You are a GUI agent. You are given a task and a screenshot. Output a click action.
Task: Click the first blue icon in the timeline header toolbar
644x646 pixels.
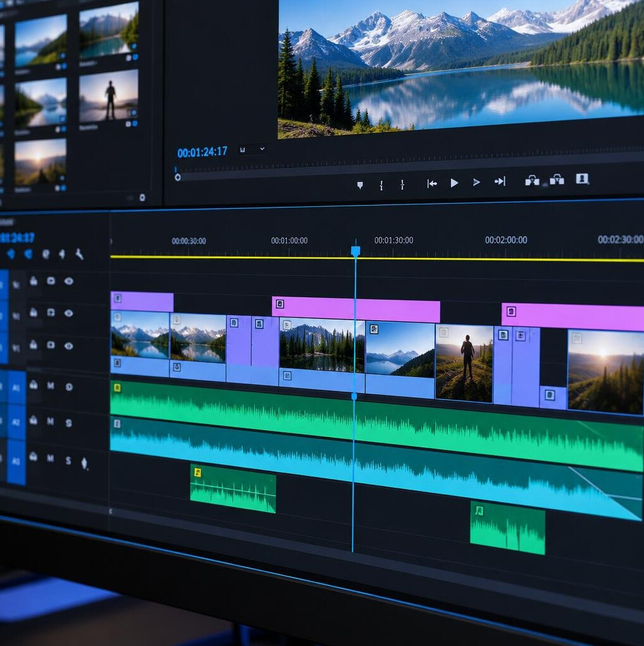11,254
